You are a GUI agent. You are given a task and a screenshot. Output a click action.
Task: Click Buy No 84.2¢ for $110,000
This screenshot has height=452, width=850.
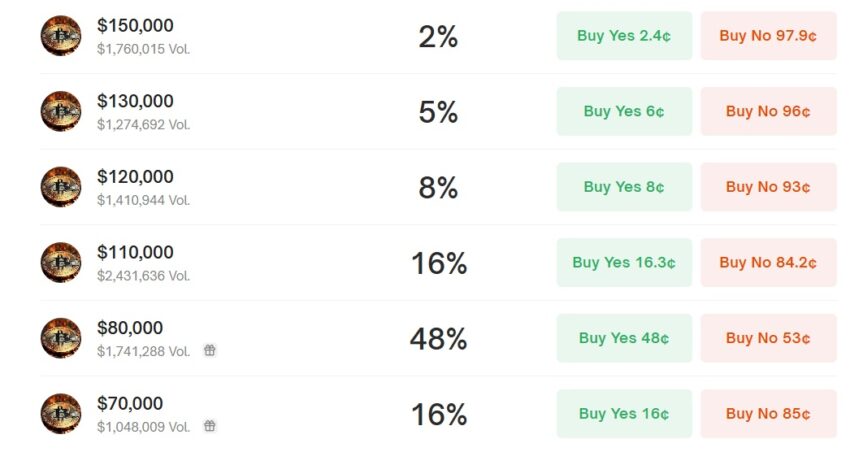pyautogui.click(x=768, y=262)
